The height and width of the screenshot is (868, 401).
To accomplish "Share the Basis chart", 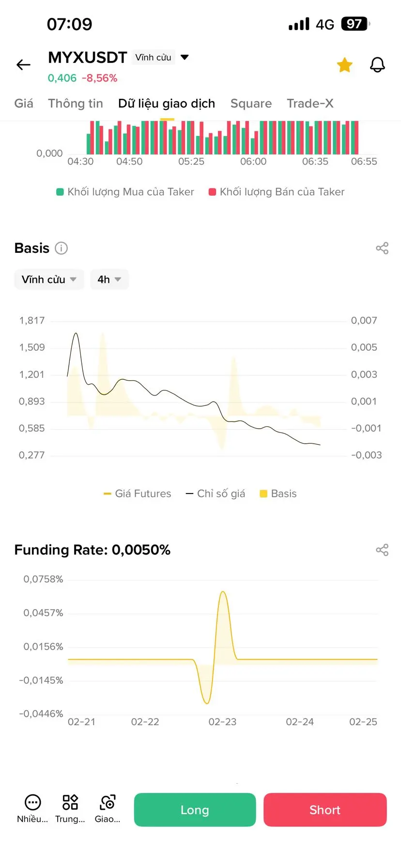I will pyautogui.click(x=382, y=248).
